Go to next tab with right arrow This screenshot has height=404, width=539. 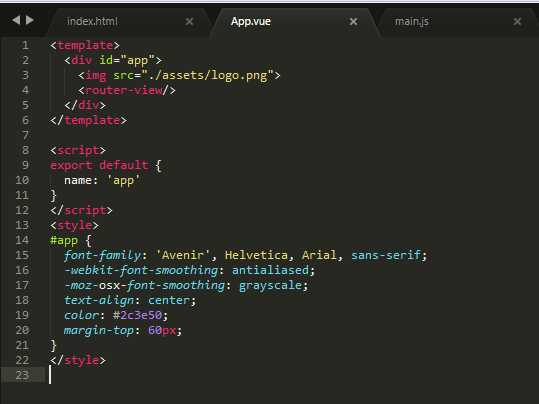pyautogui.click(x=30, y=20)
